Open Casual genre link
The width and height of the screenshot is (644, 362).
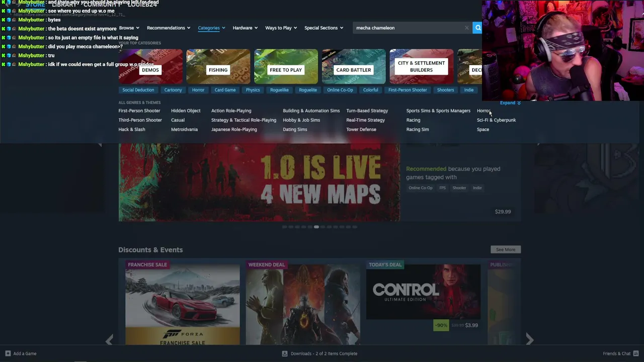click(x=178, y=120)
